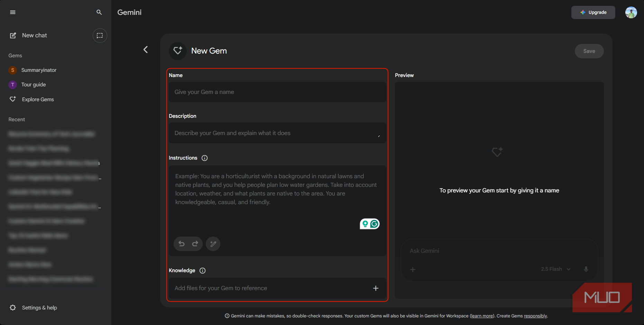The image size is (644, 325).
Task: Focus the Give your Gem a name field
Action: (x=277, y=92)
